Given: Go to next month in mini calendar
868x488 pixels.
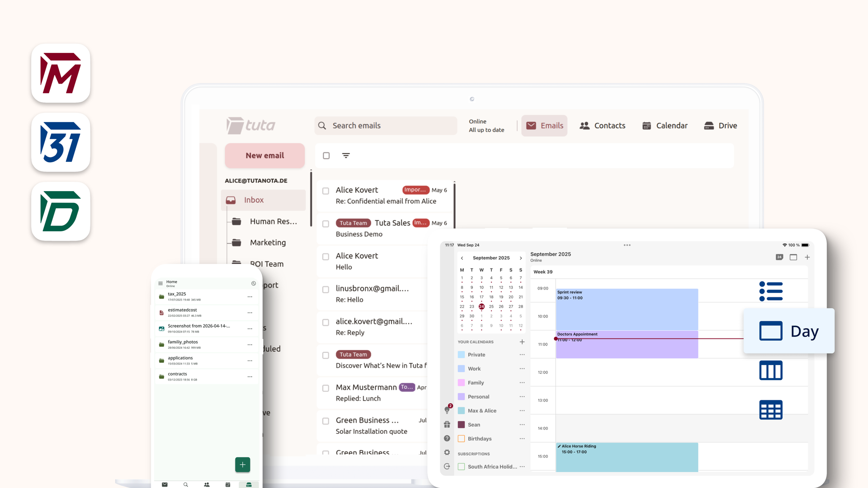Looking at the screenshot, I should (x=521, y=258).
